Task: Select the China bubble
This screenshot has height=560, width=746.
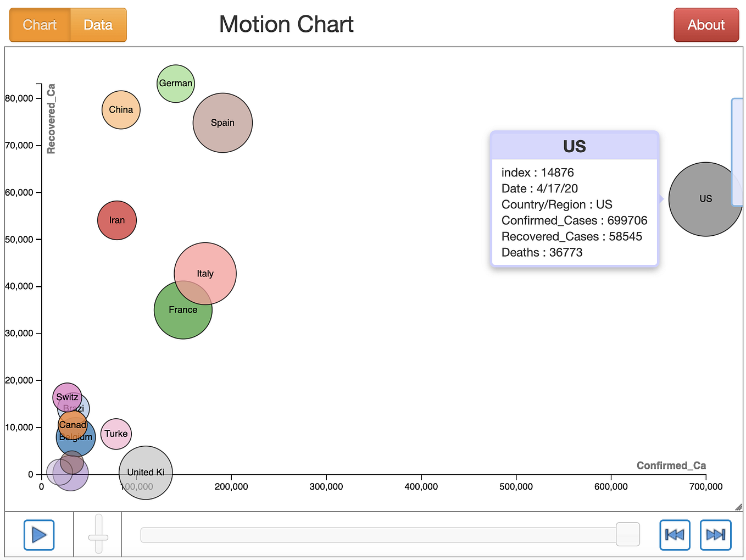Action: pyautogui.click(x=121, y=110)
